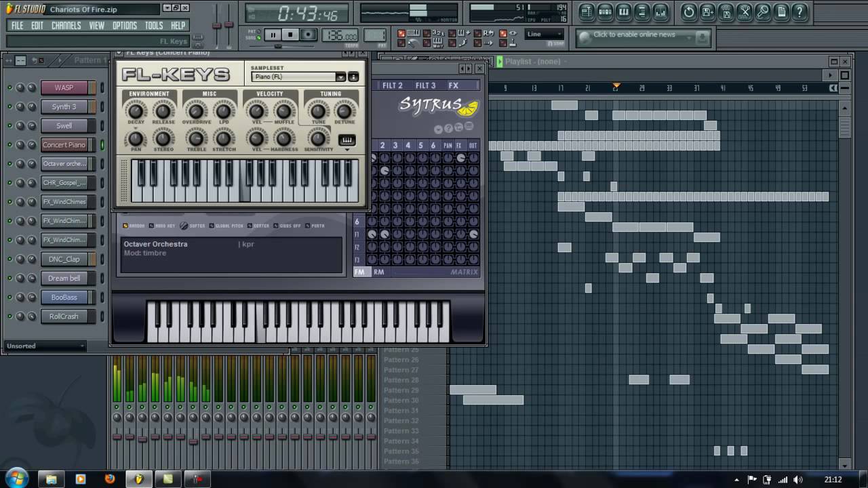
Task: Open the project info document icon
Action: pyautogui.click(x=781, y=12)
